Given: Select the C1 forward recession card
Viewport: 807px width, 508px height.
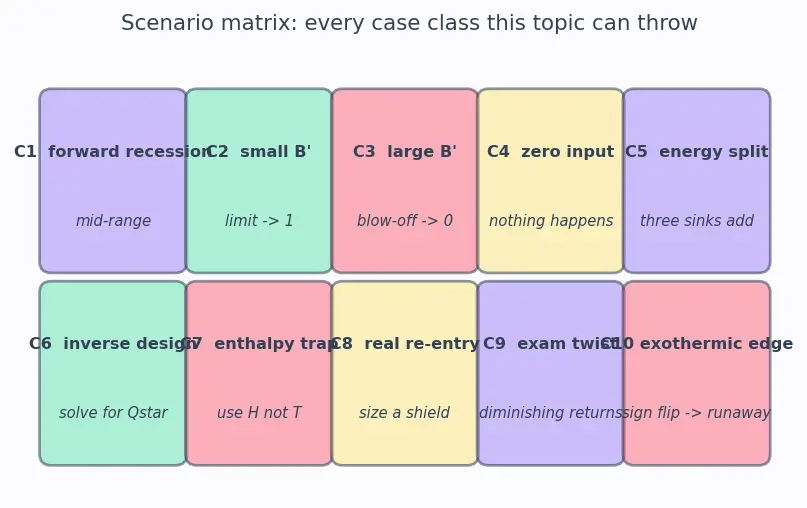Looking at the screenshot, I should coord(113,180).
